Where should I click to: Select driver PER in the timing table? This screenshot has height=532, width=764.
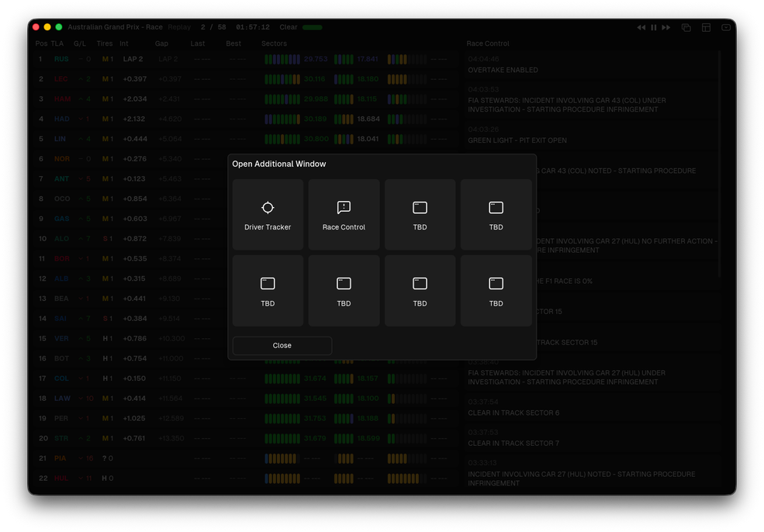[x=61, y=419]
